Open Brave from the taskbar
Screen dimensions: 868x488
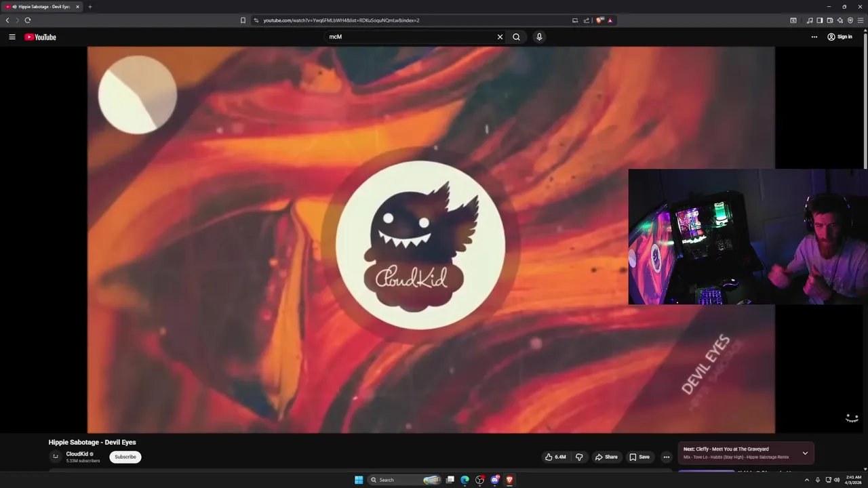tap(509, 480)
